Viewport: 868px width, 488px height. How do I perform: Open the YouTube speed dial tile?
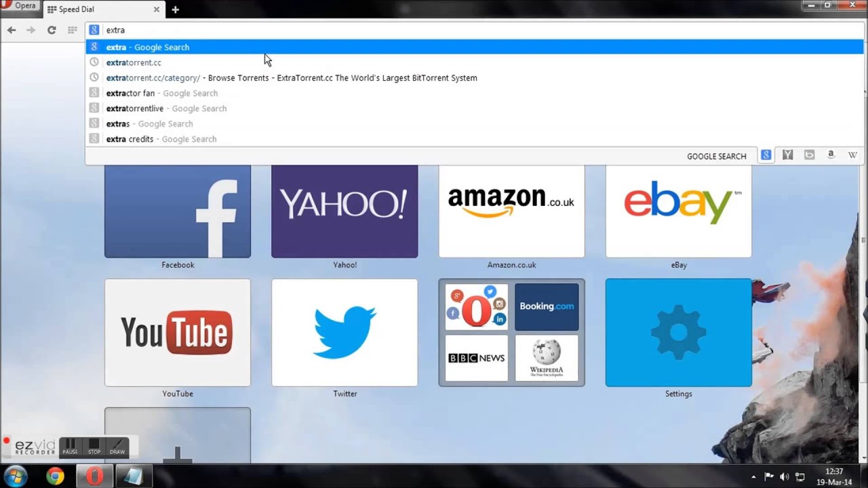(x=178, y=333)
